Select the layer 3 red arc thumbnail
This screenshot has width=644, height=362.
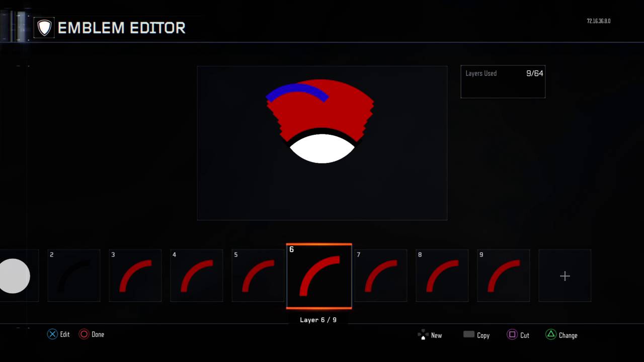(x=135, y=276)
